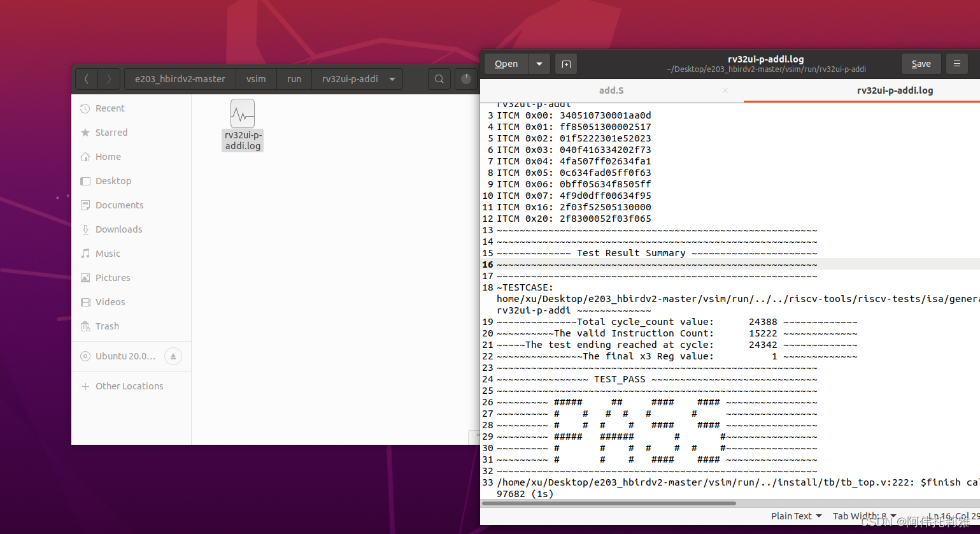The image size is (980, 534).
Task: Click run path segment
Action: 294,79
